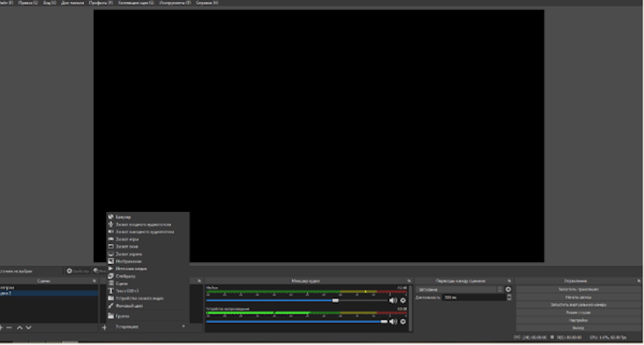Open transition properties gear next to Затухание
The width and height of the screenshot is (644, 345).
pyautogui.click(x=508, y=289)
